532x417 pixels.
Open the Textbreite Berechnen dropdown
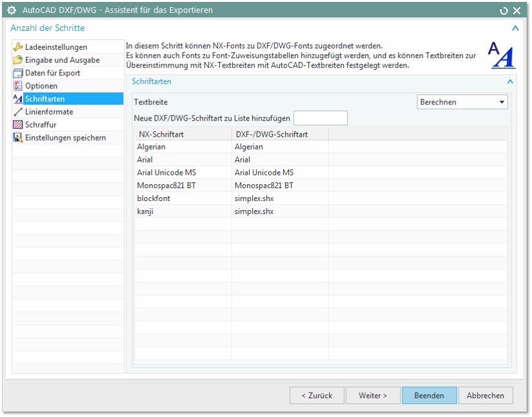pyautogui.click(x=462, y=102)
